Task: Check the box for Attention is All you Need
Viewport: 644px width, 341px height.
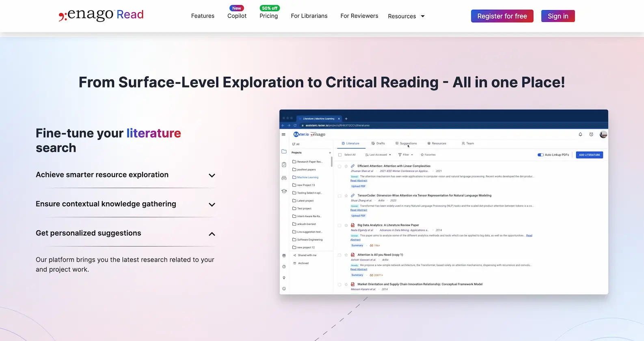Action: coord(339,255)
